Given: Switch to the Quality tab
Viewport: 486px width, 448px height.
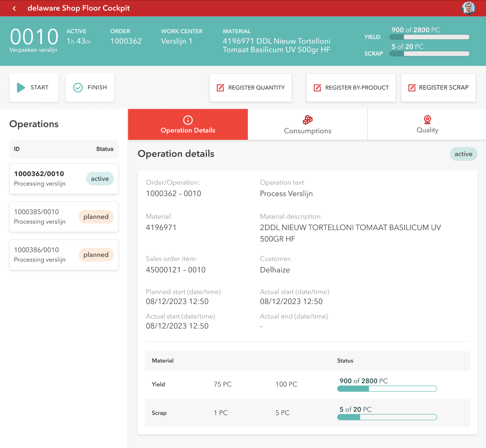Looking at the screenshot, I should pyautogui.click(x=427, y=130).
